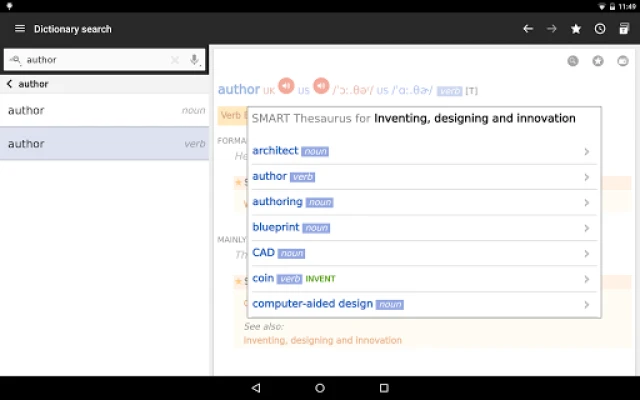Tap the Android home button
Screen dimensions: 640x400
pyautogui.click(x=320, y=388)
